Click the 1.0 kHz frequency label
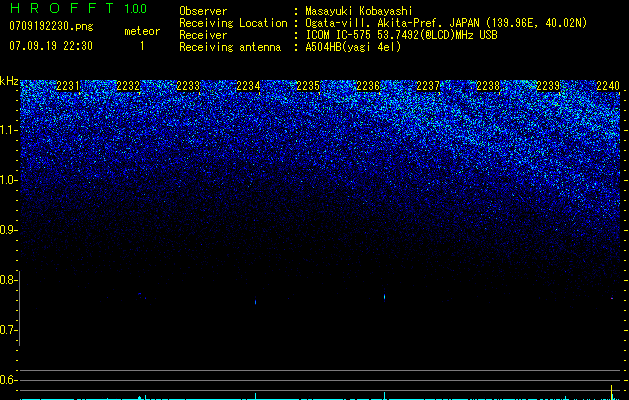The height and width of the screenshot is (400, 629). point(8,180)
